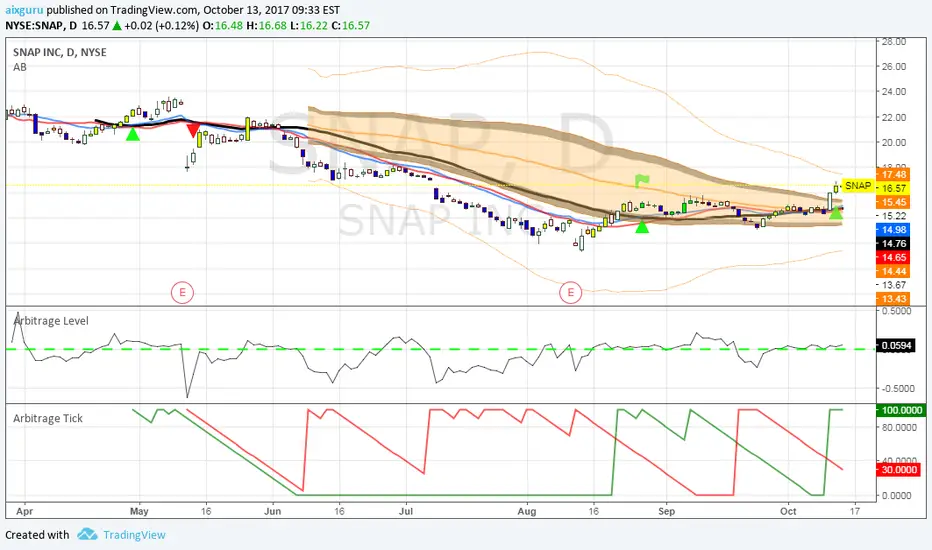Viewport: 932px width, 550px height.
Task: Select the green up-arrow signal under the SNAP label
Action: click(x=836, y=212)
